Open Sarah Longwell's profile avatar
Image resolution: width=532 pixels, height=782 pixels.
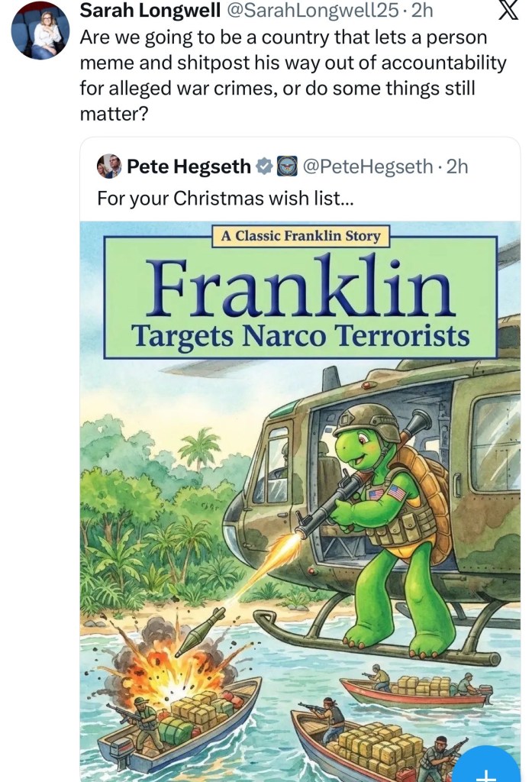pyautogui.click(x=40, y=31)
